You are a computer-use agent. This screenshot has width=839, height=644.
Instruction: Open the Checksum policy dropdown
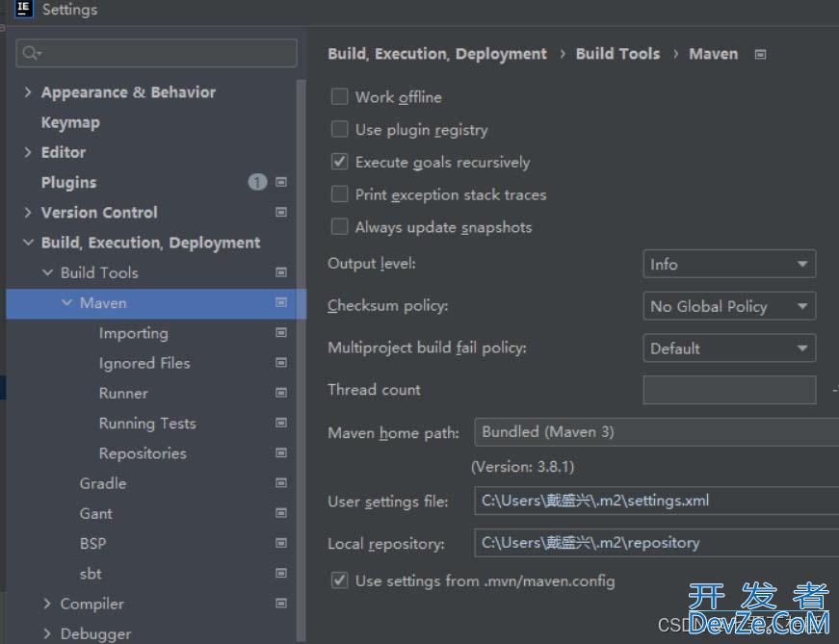pyautogui.click(x=729, y=306)
